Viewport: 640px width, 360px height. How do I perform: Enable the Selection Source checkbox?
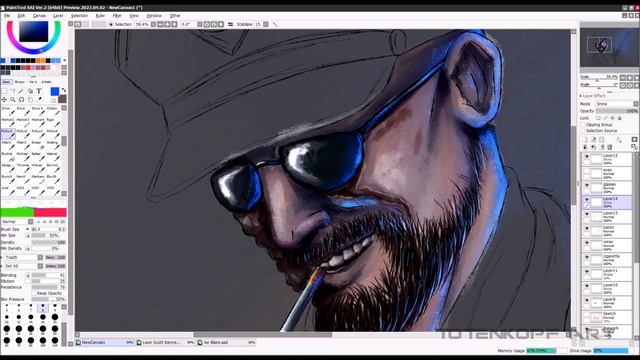(583, 131)
